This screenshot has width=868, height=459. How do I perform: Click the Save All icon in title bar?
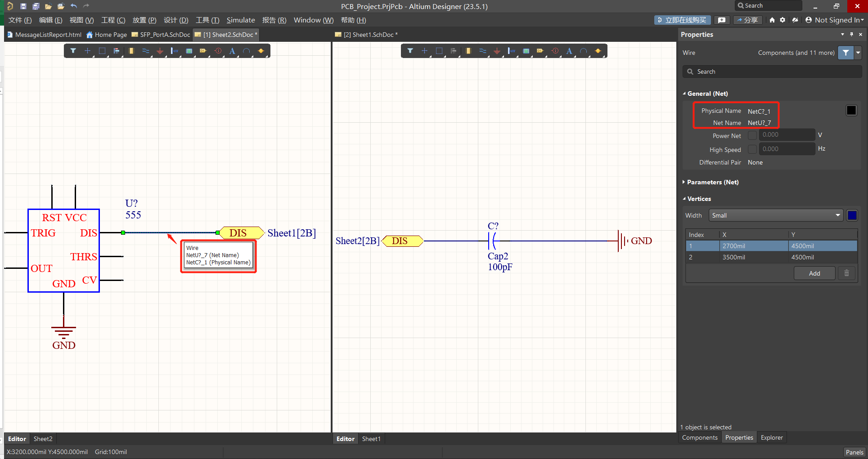pos(36,6)
